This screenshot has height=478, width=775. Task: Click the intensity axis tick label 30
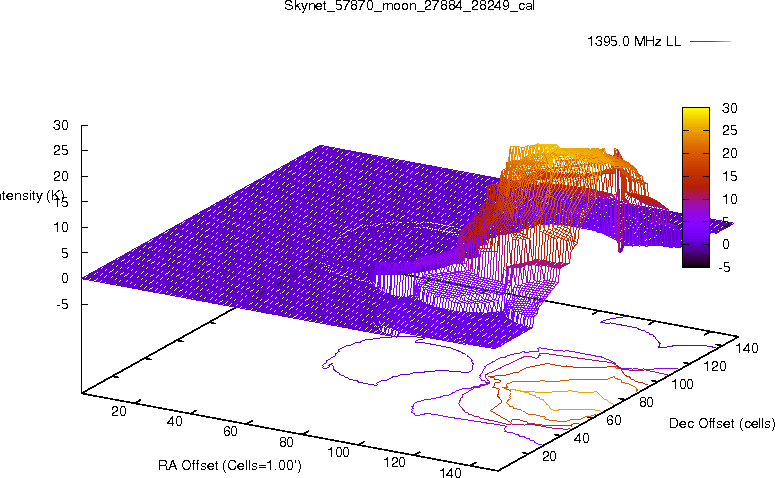pyautogui.click(x=61, y=125)
